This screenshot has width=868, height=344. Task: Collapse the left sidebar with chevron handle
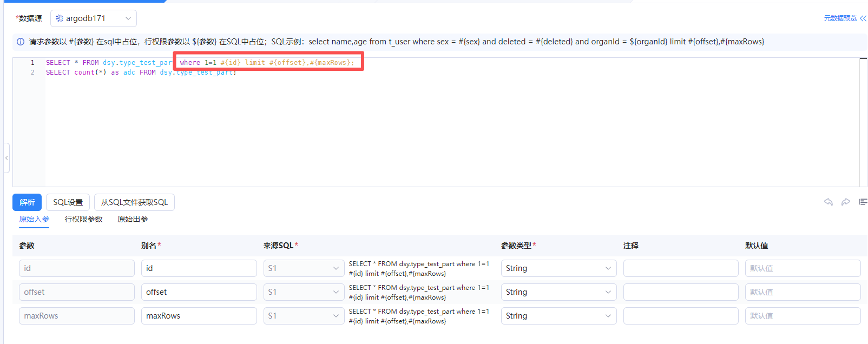pyautogui.click(x=6, y=158)
